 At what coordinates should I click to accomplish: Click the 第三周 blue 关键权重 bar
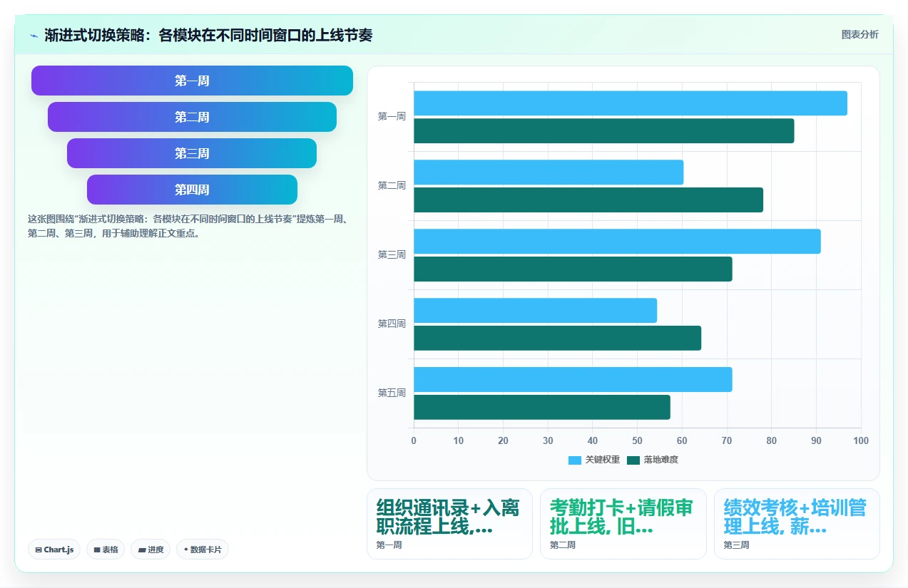617,242
